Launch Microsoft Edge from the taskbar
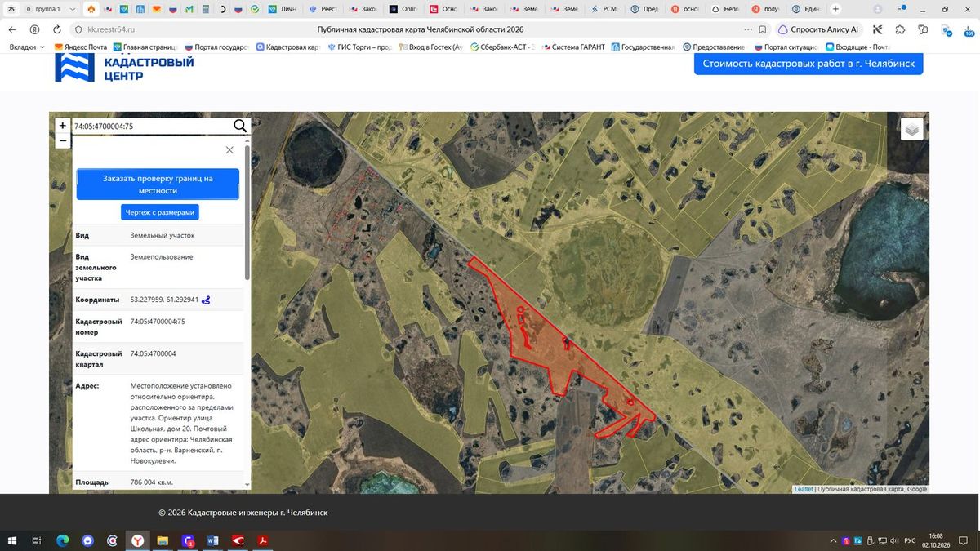980x551 pixels. click(x=62, y=540)
